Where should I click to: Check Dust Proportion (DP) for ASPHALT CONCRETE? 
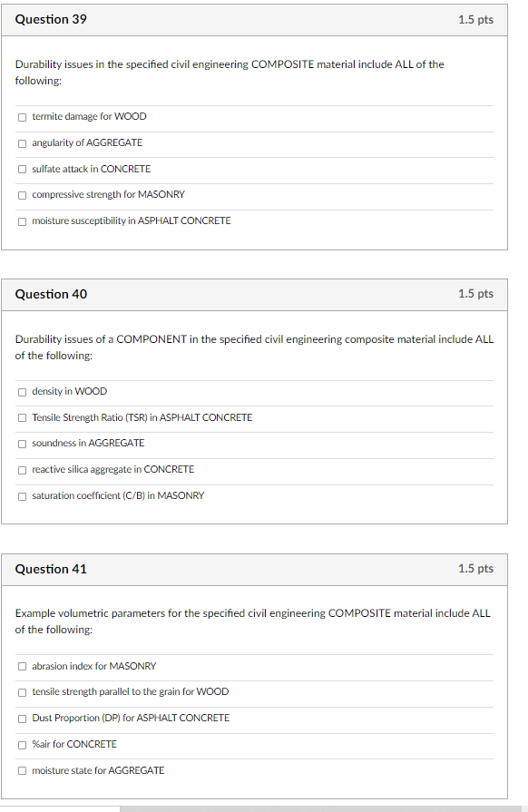point(22,718)
